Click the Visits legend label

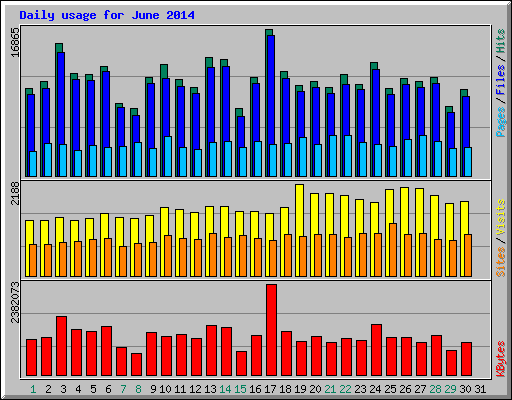click(x=500, y=217)
